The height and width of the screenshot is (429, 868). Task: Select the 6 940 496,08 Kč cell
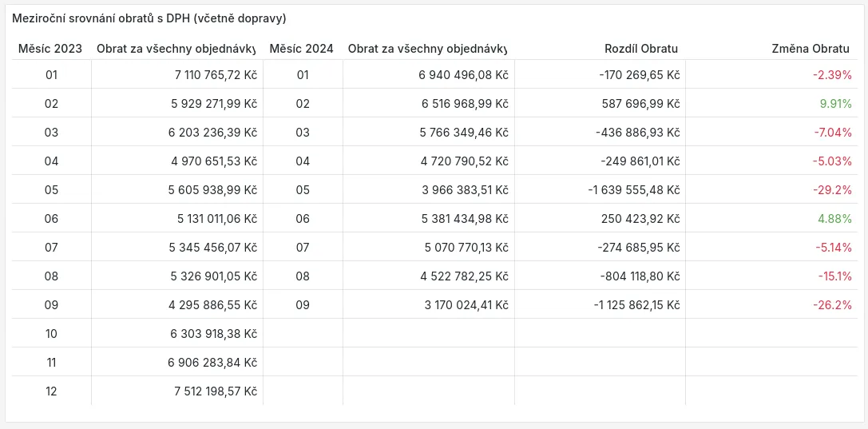pos(463,75)
